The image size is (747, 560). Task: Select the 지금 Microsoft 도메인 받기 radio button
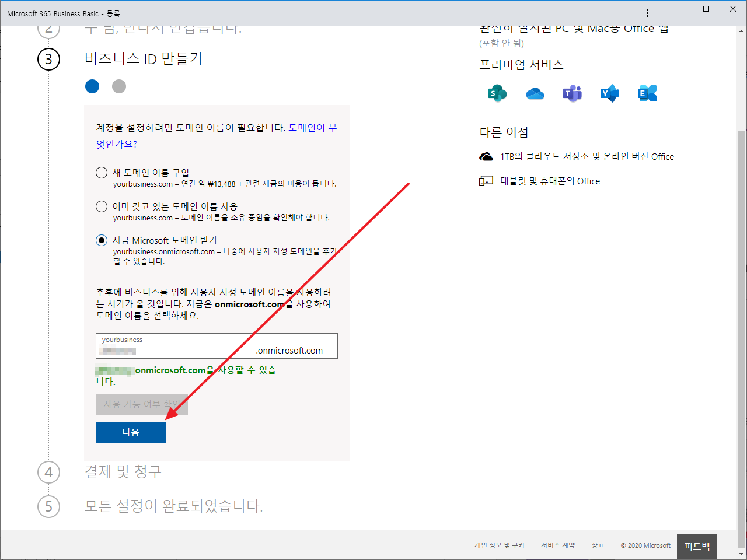click(102, 240)
